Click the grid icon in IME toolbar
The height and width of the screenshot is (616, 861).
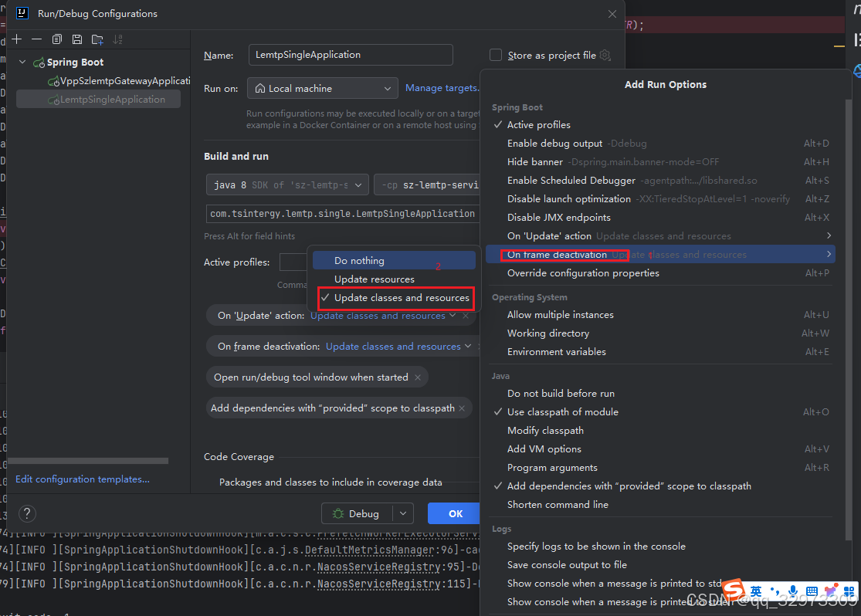[849, 591]
